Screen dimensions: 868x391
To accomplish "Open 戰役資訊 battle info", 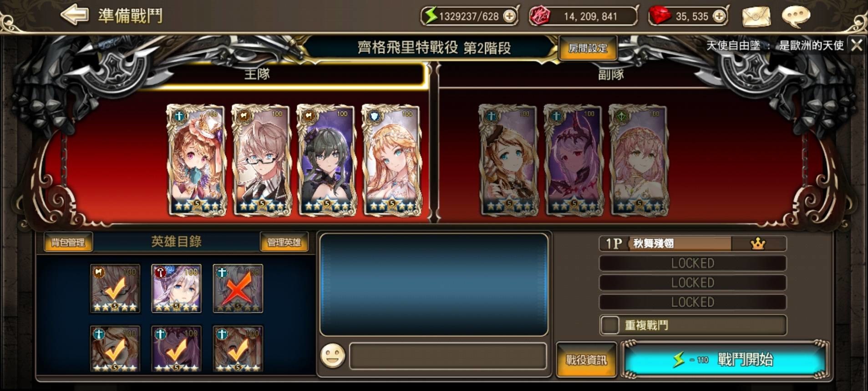I will [586, 360].
